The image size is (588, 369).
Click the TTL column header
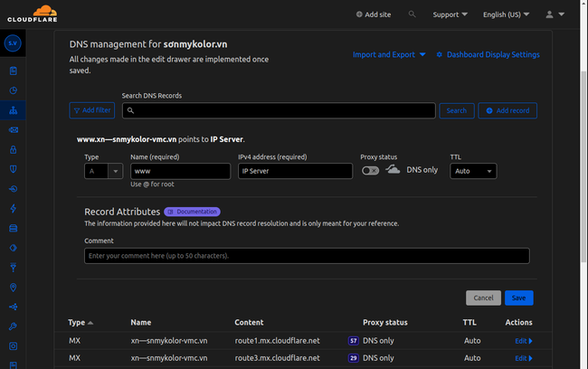pos(469,323)
